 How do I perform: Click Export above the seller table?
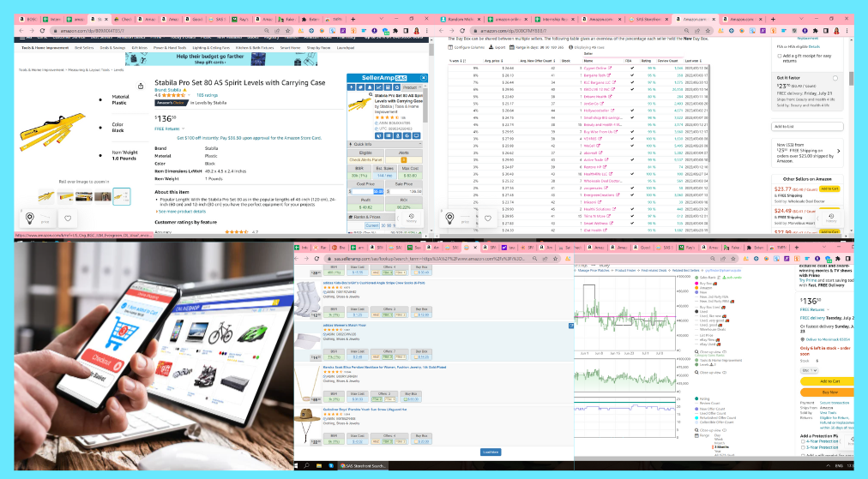pyautogui.click(x=497, y=48)
